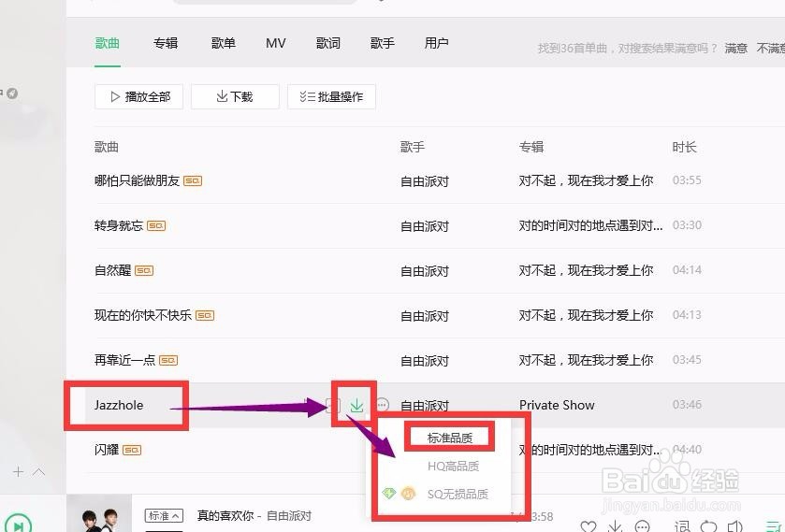The height and width of the screenshot is (532, 785).
Task: Click SQ badge next to 自然醒
Action: [144, 271]
